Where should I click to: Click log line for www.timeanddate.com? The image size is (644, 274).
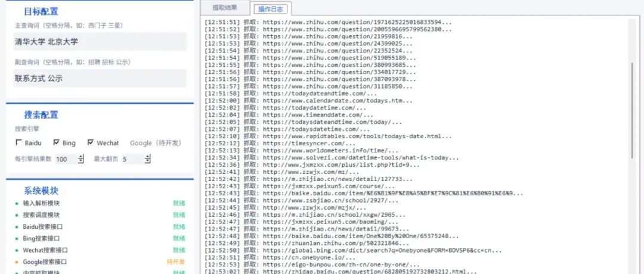point(289,115)
